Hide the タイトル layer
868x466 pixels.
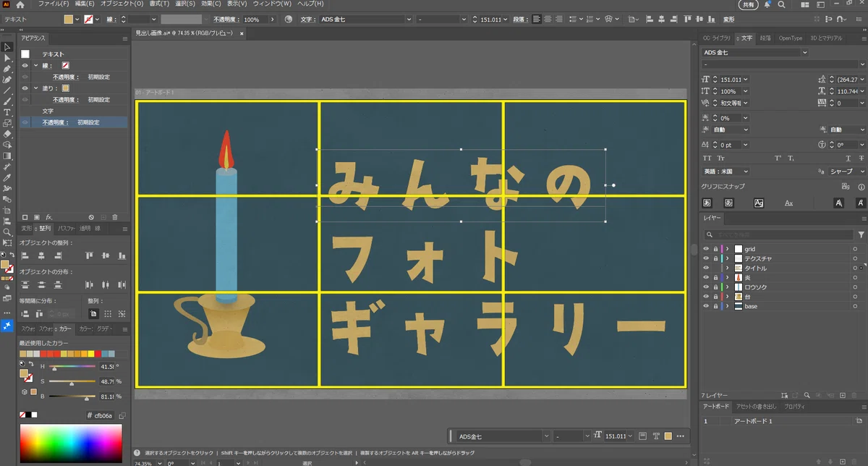(x=706, y=268)
